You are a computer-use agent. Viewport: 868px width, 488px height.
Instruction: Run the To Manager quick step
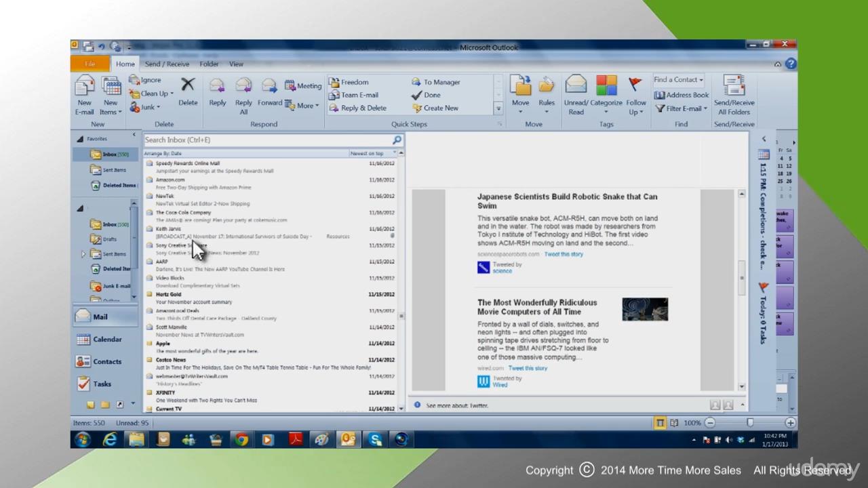click(436, 82)
